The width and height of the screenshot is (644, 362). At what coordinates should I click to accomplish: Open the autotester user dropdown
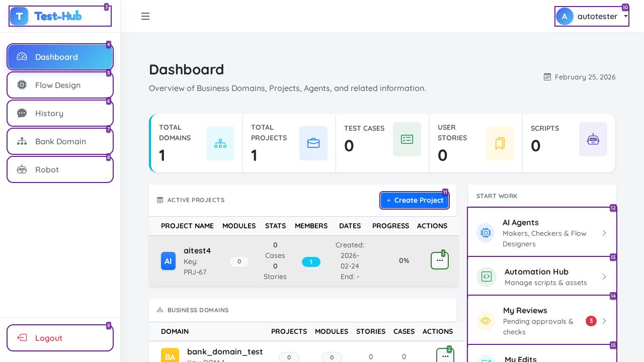tap(592, 16)
